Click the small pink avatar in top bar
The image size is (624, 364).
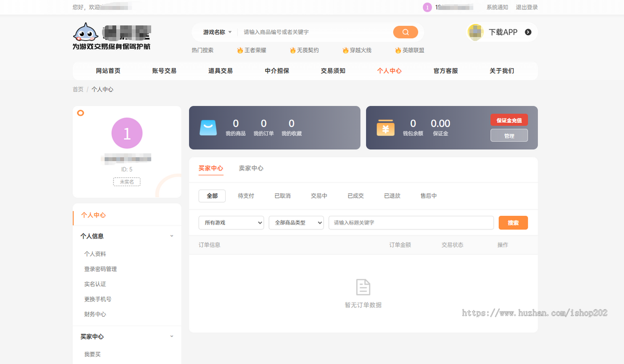(427, 7)
